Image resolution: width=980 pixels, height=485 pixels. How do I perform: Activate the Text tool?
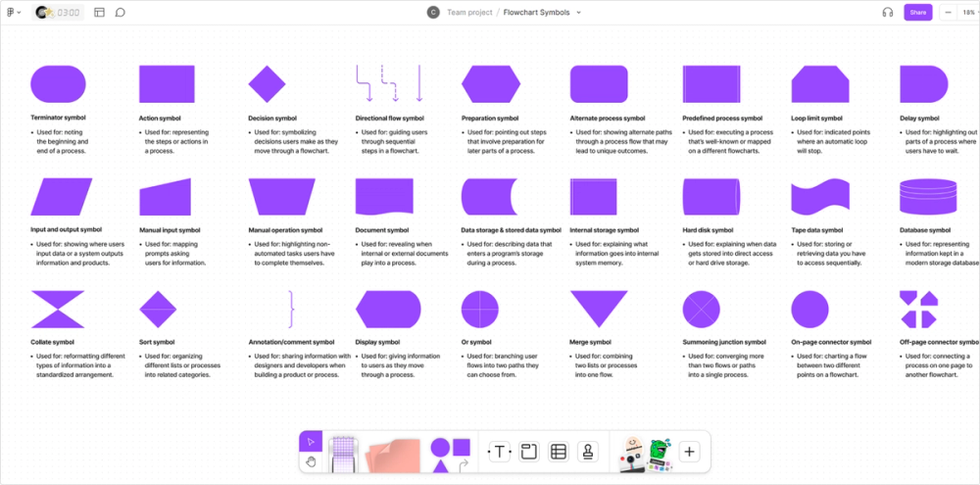coord(500,452)
